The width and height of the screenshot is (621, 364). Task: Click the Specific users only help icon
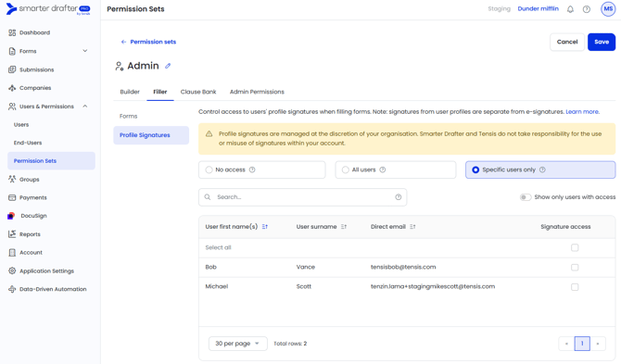[x=542, y=169]
